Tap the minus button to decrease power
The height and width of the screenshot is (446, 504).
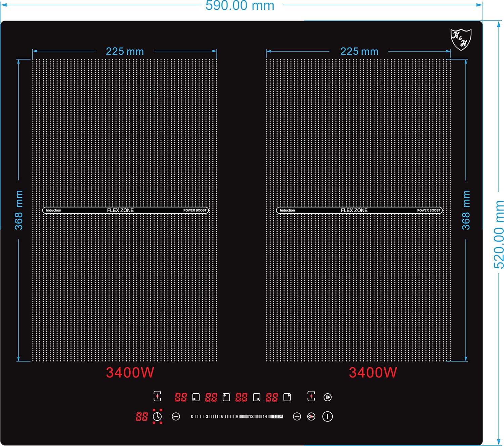click(x=176, y=417)
